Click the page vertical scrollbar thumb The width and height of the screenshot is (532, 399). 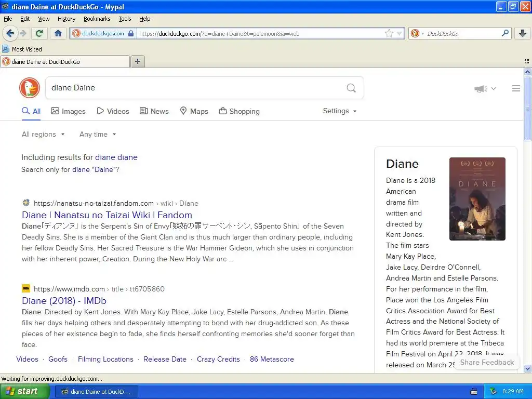pos(527,108)
